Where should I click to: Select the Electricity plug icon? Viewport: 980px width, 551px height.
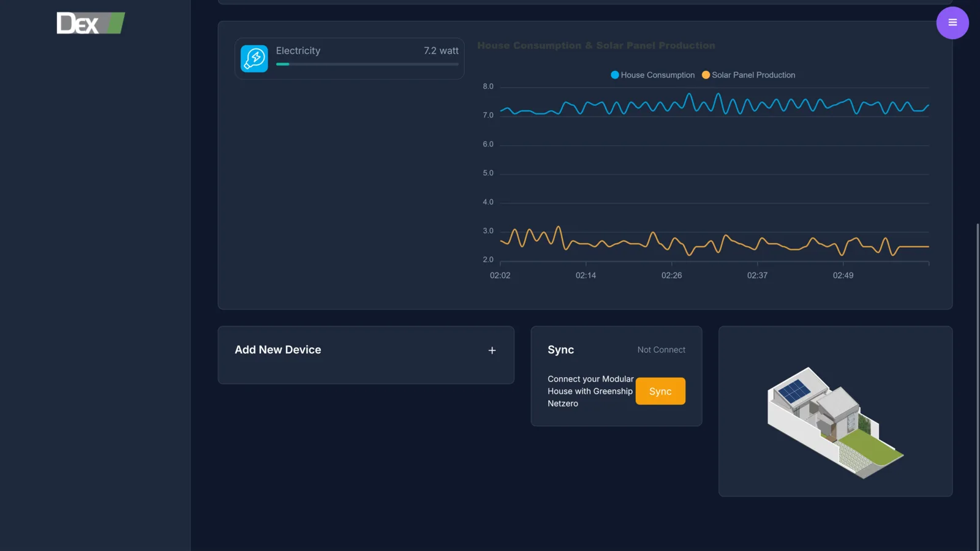(x=254, y=59)
